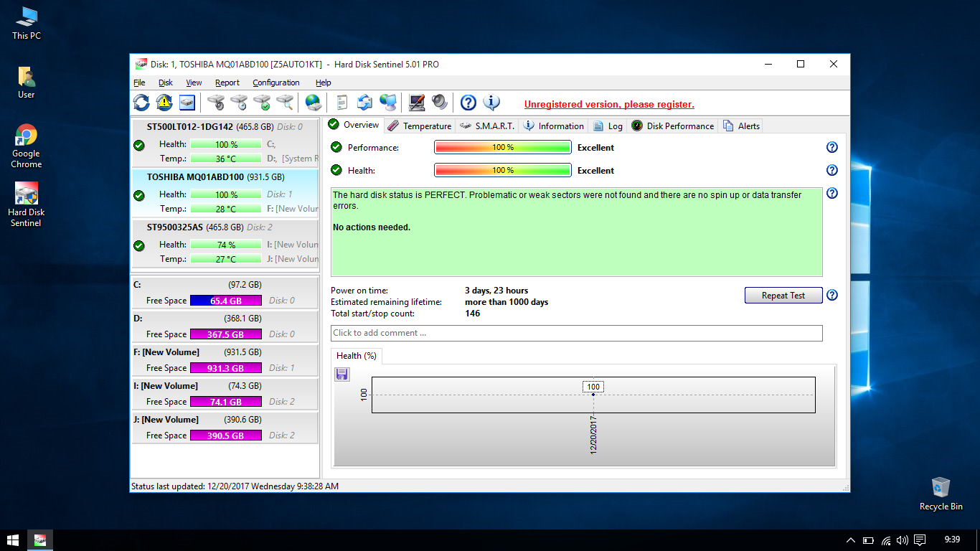Click the refresh icon with yellow warning sign

pyautogui.click(x=164, y=103)
